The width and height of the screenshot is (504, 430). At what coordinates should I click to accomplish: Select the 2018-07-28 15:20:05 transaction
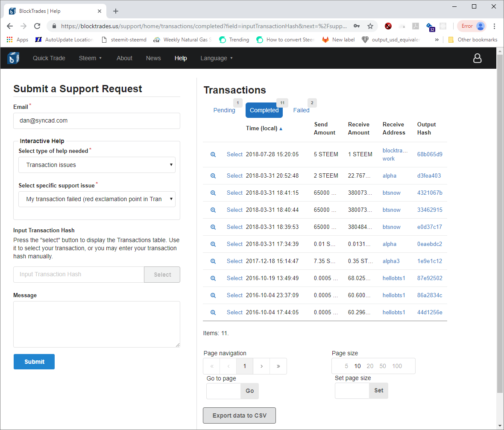234,155
